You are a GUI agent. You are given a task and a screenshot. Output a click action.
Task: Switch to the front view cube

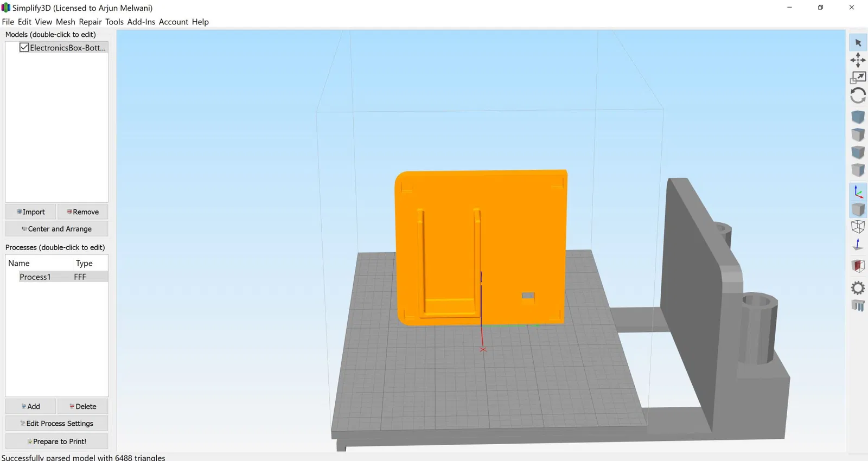858,152
